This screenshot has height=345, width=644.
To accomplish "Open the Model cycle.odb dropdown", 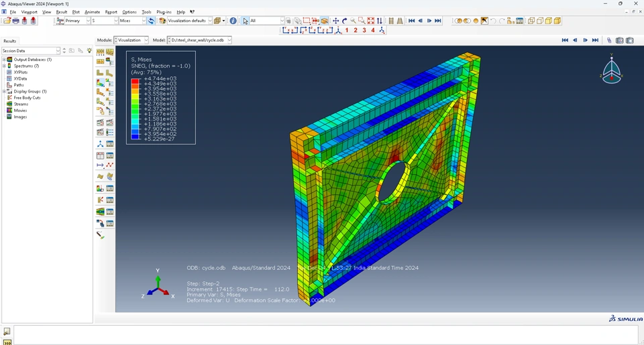I will [x=199, y=40].
